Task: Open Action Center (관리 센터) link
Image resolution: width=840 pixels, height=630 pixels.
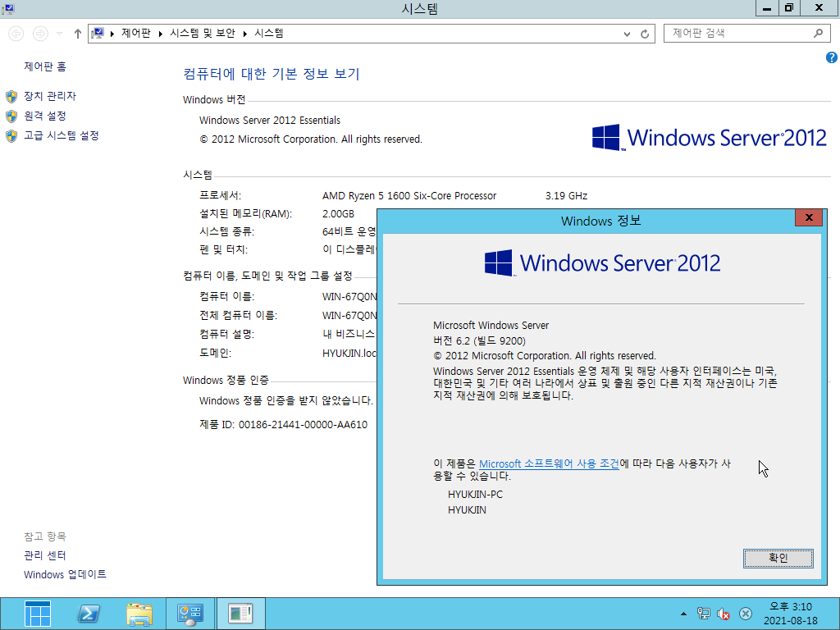Action: point(45,555)
